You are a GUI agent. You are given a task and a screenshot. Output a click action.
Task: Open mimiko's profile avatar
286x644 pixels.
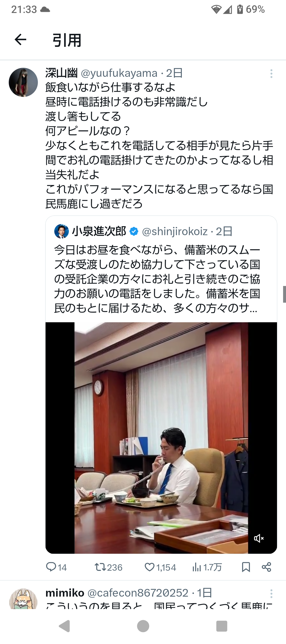pos(23,599)
